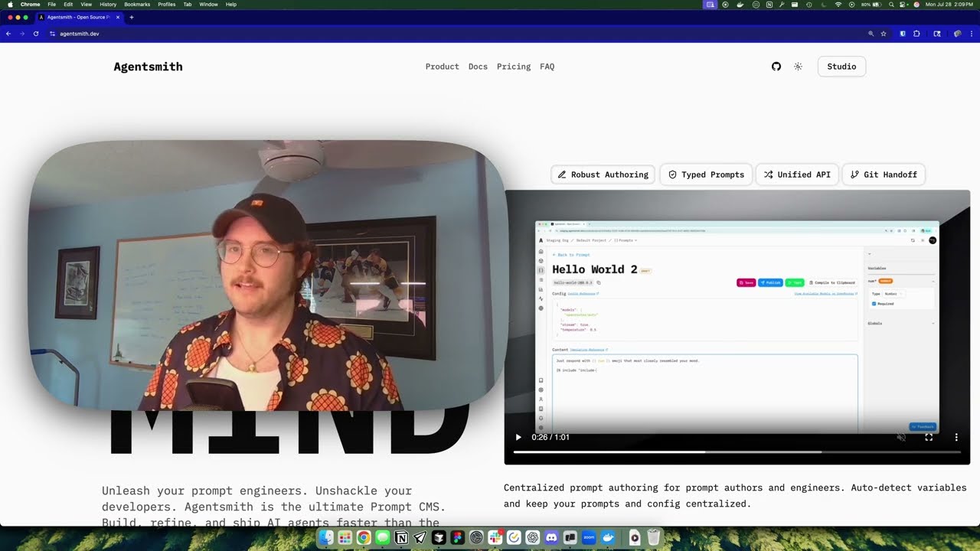Screen dimensions: 980x551
Task: Select the Typed Prompts tab
Action: click(706, 174)
